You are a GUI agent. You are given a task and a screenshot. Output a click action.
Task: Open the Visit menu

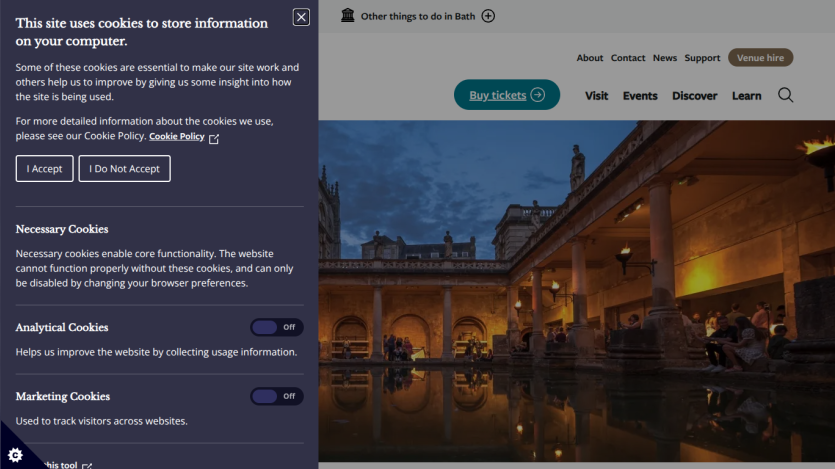click(x=596, y=96)
